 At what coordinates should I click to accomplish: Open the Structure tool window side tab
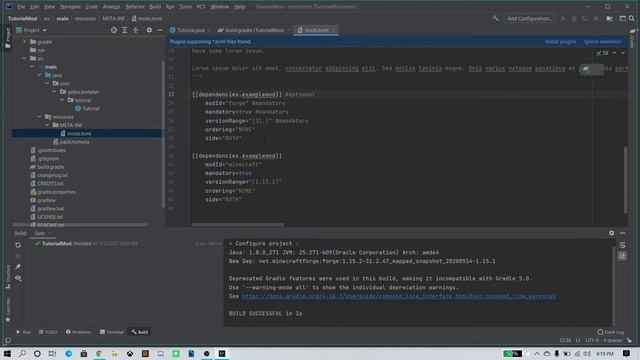(7, 276)
